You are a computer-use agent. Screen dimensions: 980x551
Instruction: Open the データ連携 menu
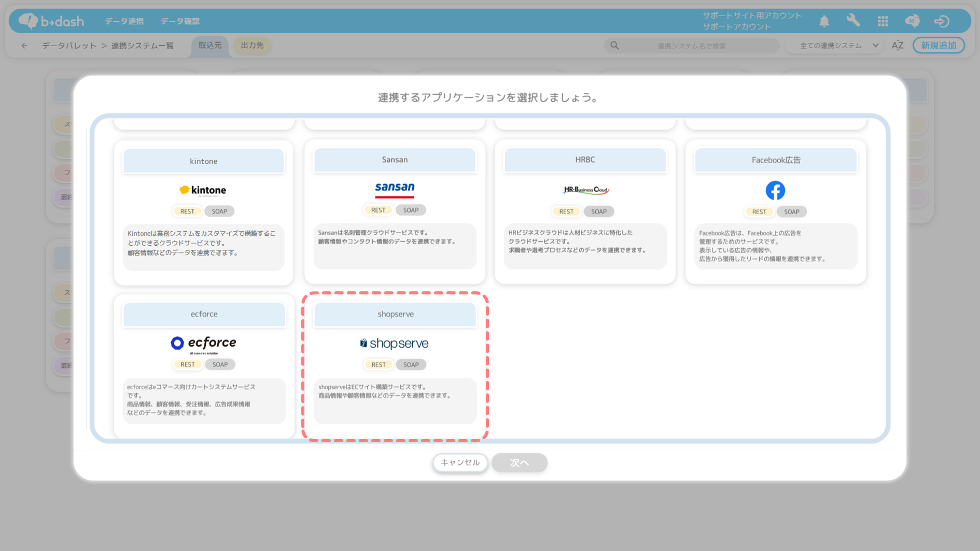(x=124, y=21)
